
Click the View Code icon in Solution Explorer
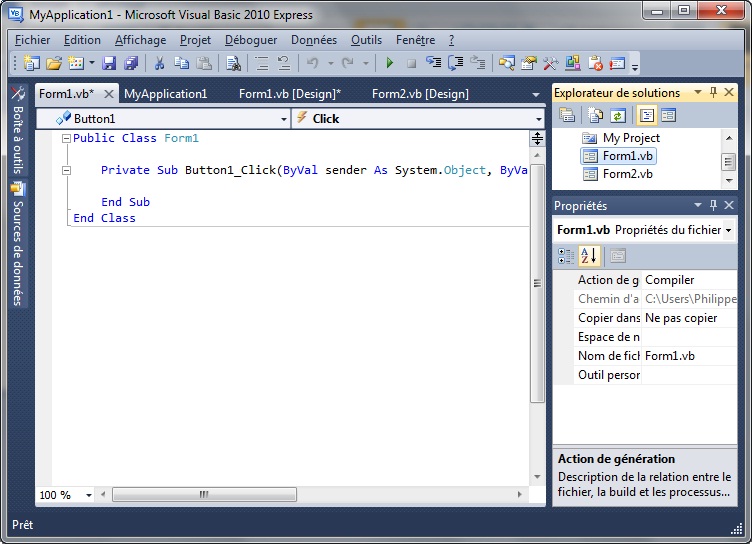pos(646,115)
